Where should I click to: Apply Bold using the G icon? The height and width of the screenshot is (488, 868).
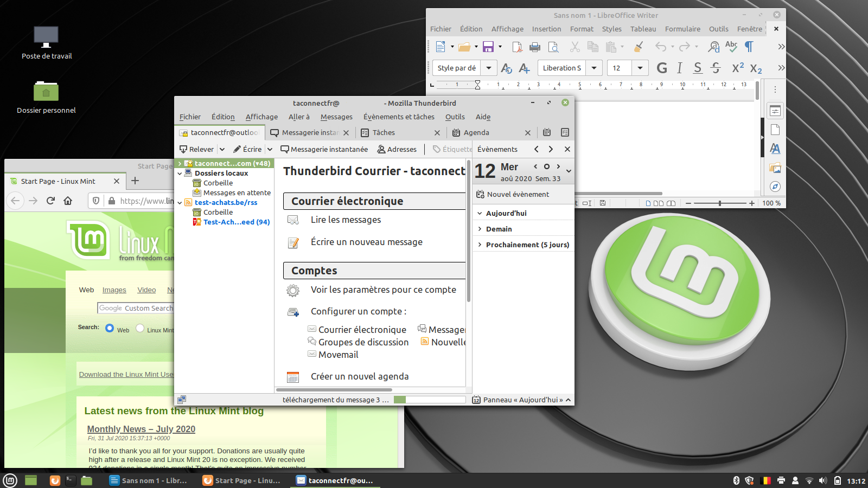[662, 68]
